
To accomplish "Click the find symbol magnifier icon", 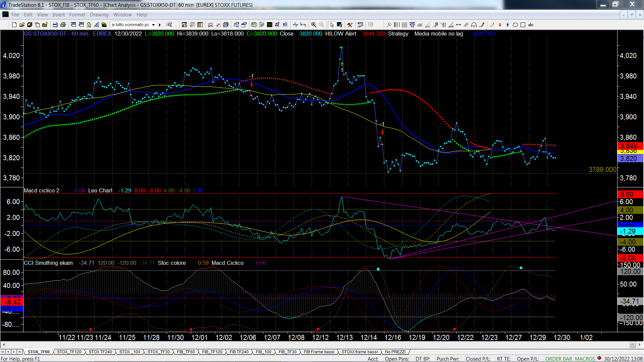I will 169,24.
